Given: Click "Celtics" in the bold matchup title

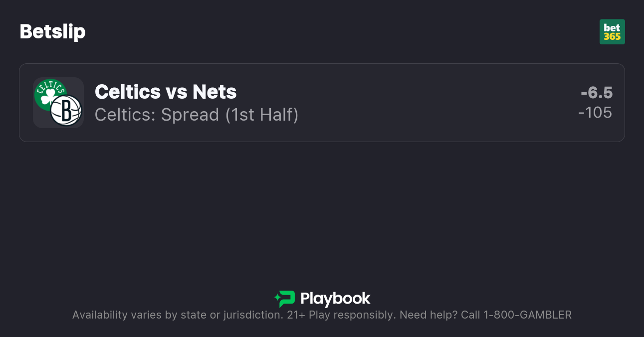Looking at the screenshot, I should [127, 92].
